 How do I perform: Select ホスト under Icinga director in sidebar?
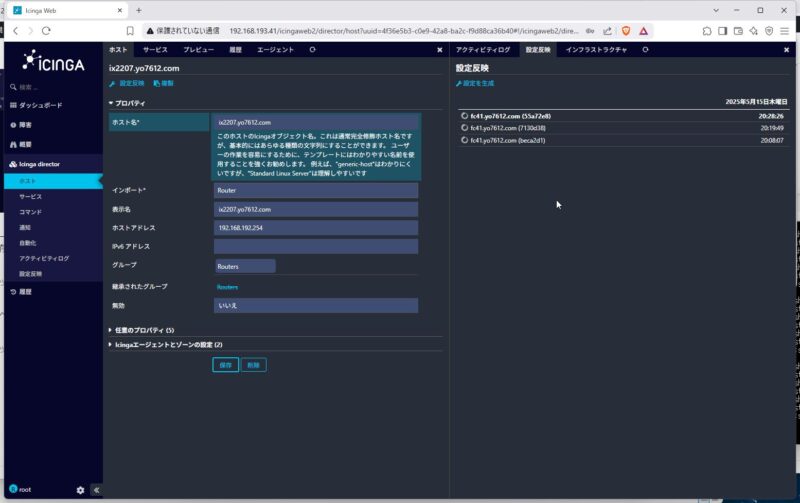(x=53, y=181)
